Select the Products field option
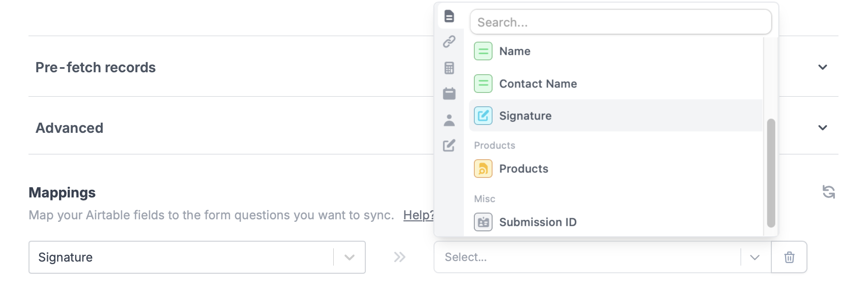This screenshot has height=287, width=868. pos(524,169)
